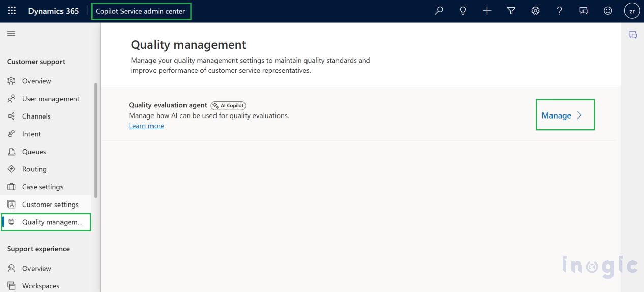Click the Routing diamond icon
The image size is (644, 292).
pyautogui.click(x=11, y=169)
